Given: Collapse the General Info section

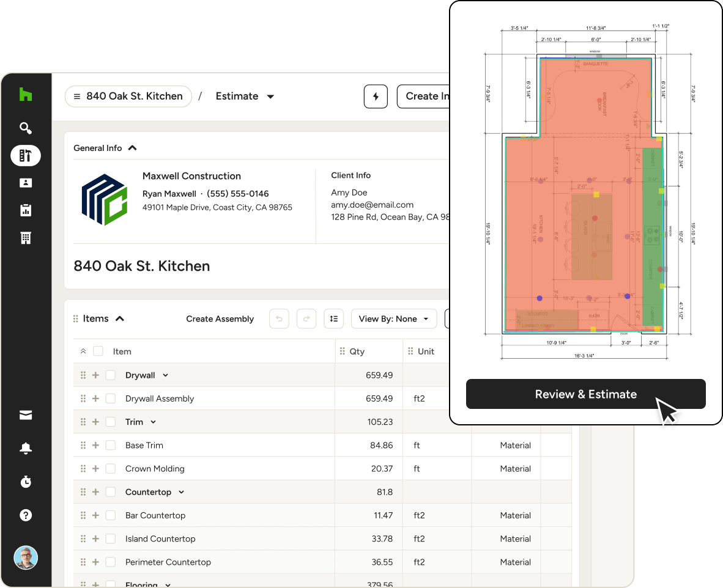Looking at the screenshot, I should (133, 148).
